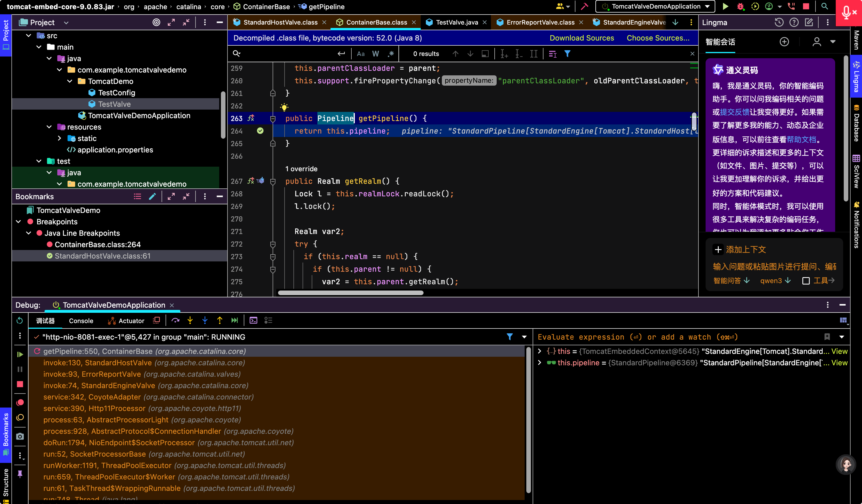Click the Debug bug icon in toolbar
The width and height of the screenshot is (862, 504).
(740, 7)
